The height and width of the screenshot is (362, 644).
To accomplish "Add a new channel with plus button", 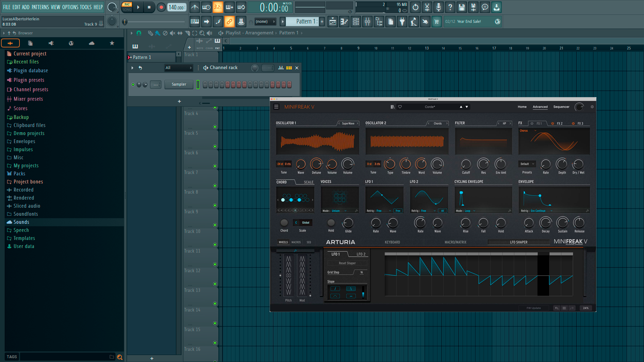I will pyautogui.click(x=179, y=101).
